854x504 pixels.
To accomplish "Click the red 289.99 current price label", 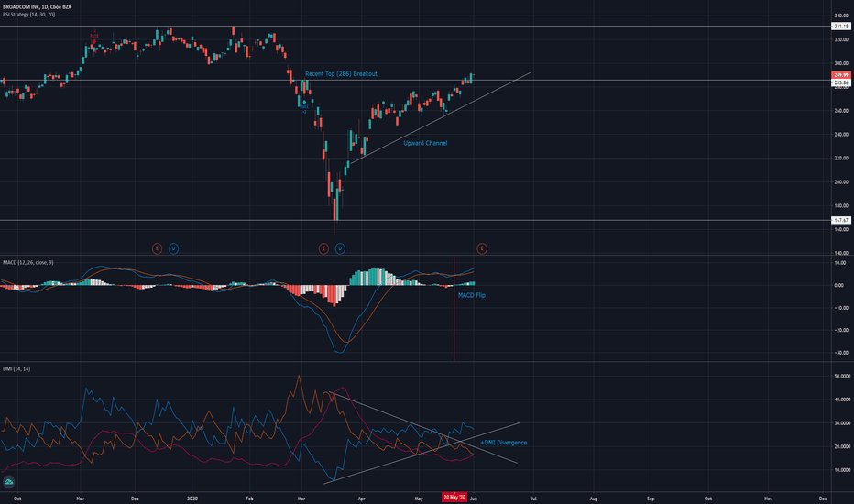I will click(x=841, y=75).
